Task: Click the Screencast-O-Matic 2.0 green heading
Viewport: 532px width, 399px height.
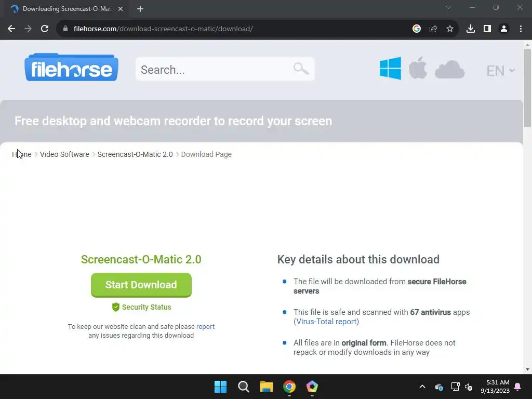Action: pos(141,260)
